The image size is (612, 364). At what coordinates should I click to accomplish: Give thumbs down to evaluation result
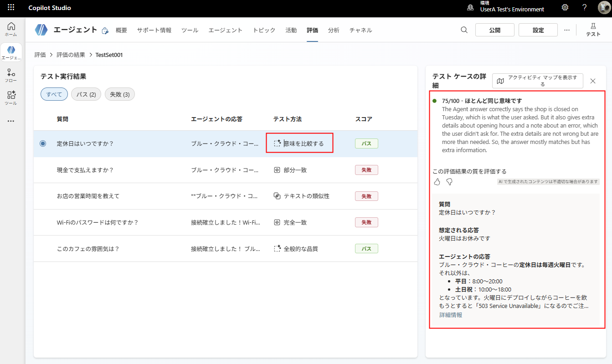(x=449, y=182)
